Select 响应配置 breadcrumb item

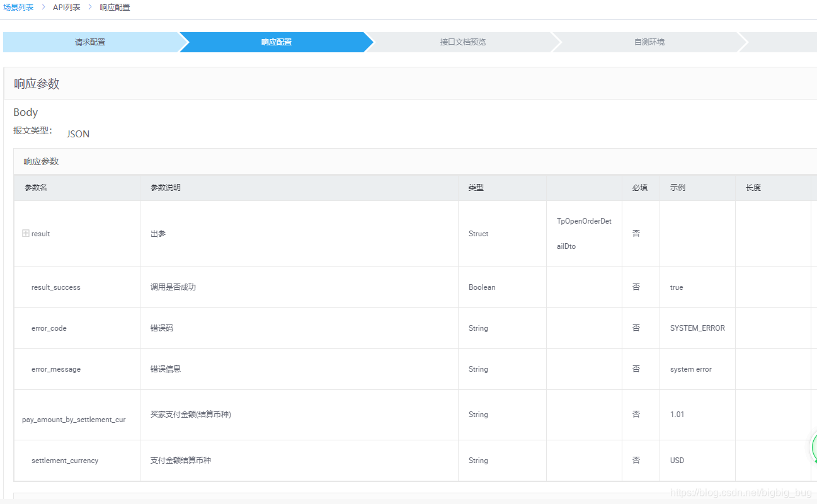115,8
